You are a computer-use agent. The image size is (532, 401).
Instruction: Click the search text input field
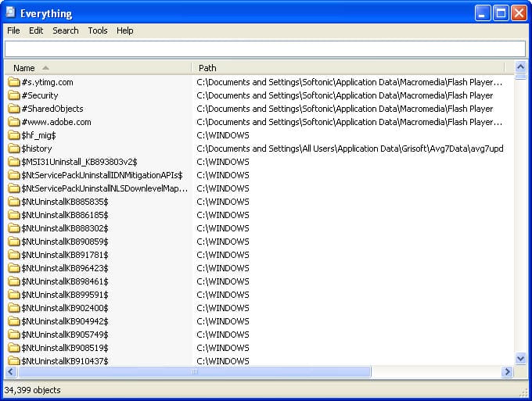[264, 48]
